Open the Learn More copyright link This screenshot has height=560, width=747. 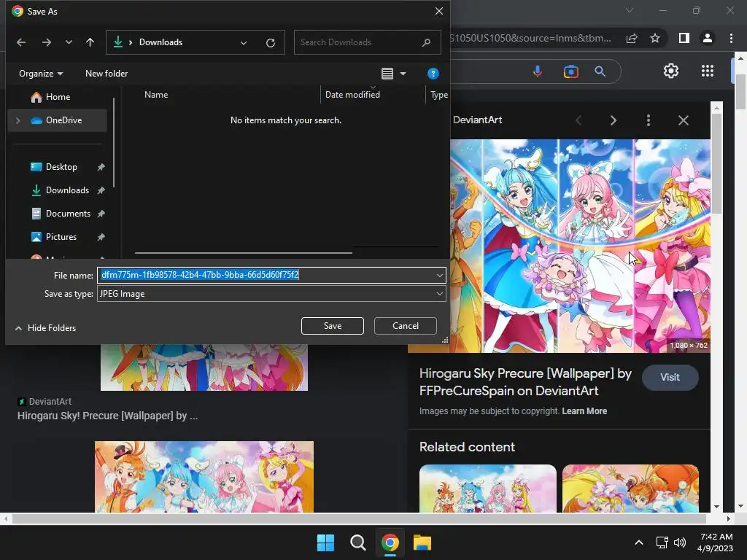(x=584, y=411)
